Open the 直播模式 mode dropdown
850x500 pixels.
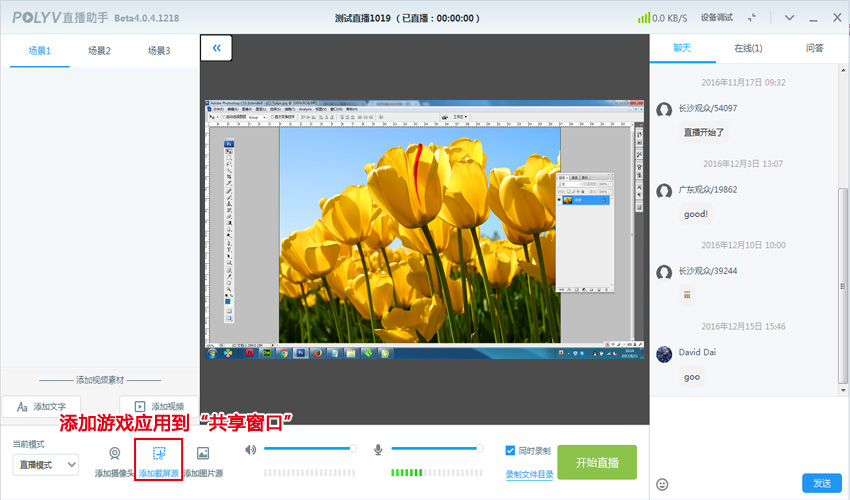click(x=45, y=464)
